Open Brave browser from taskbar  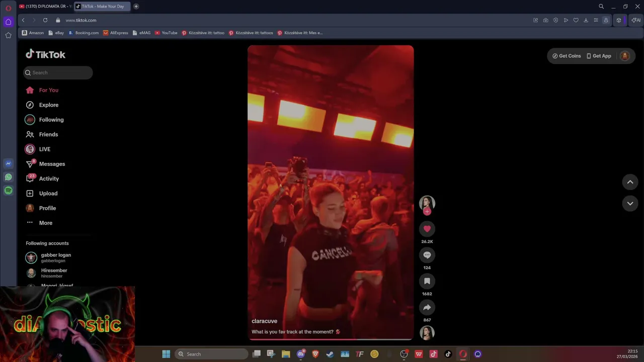coord(315,354)
